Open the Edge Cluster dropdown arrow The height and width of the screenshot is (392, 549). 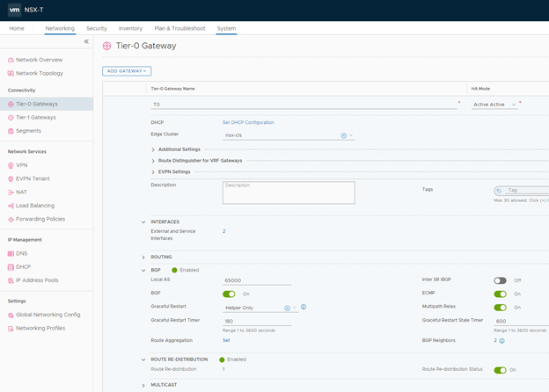pyautogui.click(x=351, y=135)
